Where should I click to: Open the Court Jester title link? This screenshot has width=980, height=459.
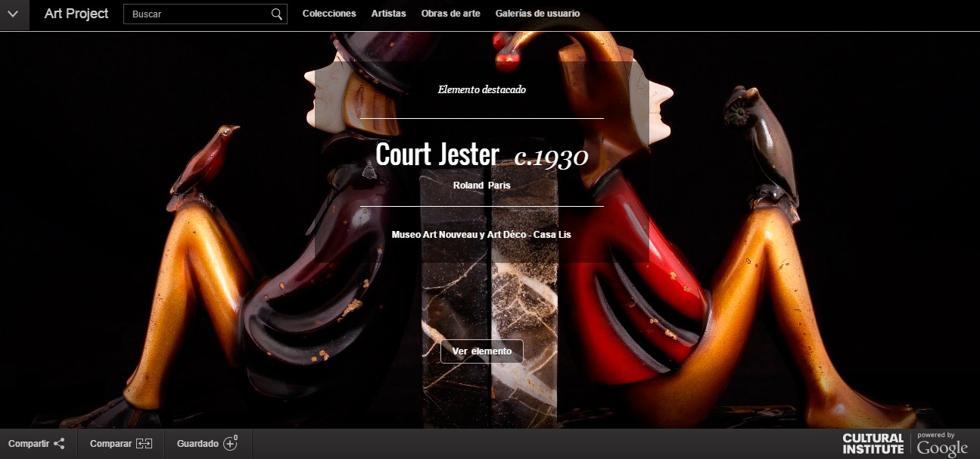click(x=437, y=155)
